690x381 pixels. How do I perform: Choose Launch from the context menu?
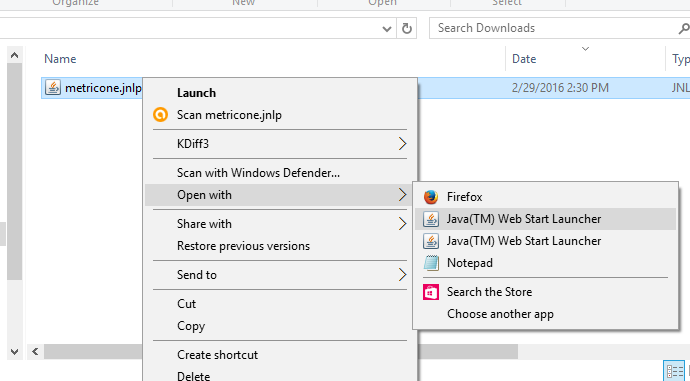point(281,93)
